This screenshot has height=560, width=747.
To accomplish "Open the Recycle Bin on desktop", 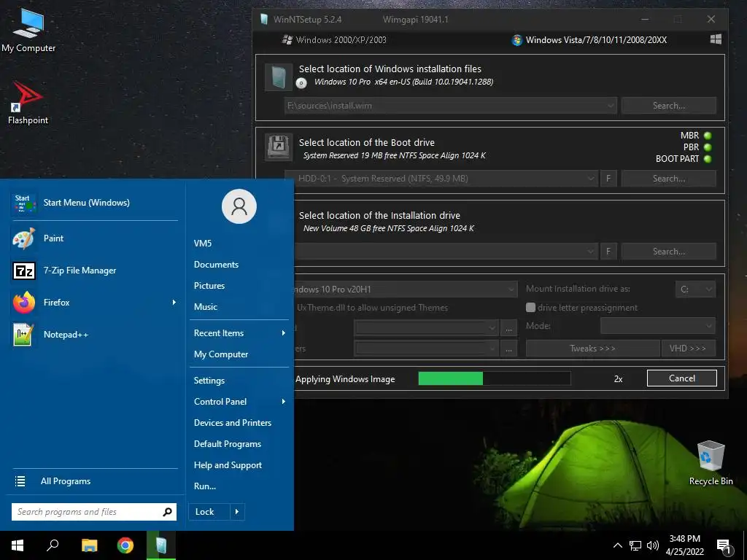I will (711, 462).
